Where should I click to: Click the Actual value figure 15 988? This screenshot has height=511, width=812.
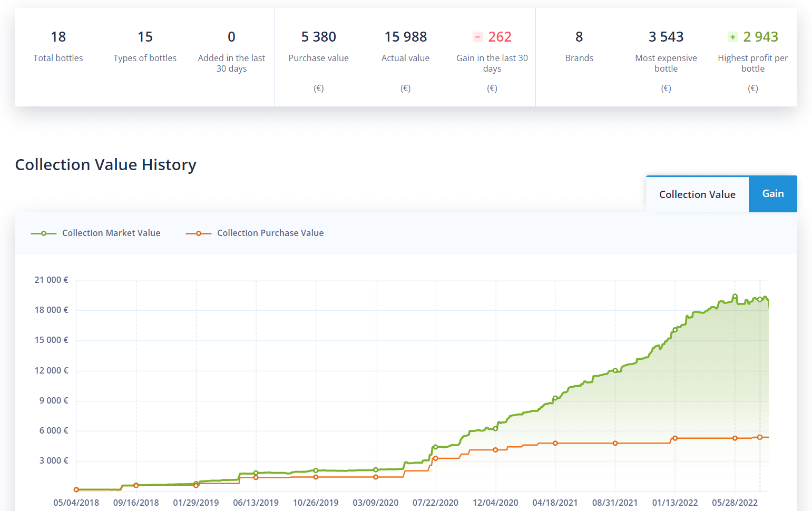pos(405,37)
